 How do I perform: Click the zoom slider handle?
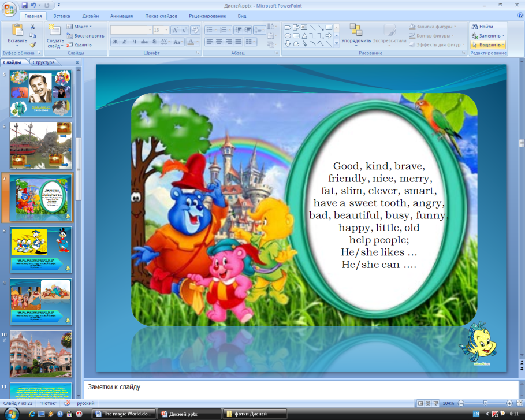(485, 403)
